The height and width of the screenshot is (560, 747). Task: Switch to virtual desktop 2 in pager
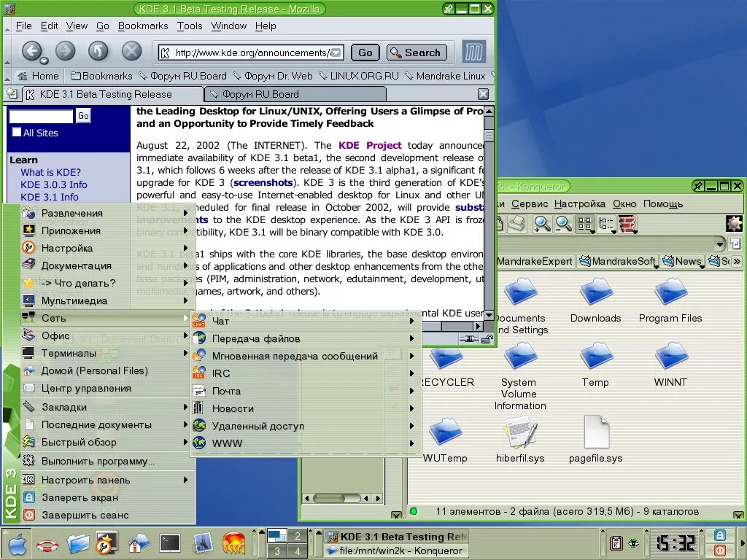click(298, 536)
